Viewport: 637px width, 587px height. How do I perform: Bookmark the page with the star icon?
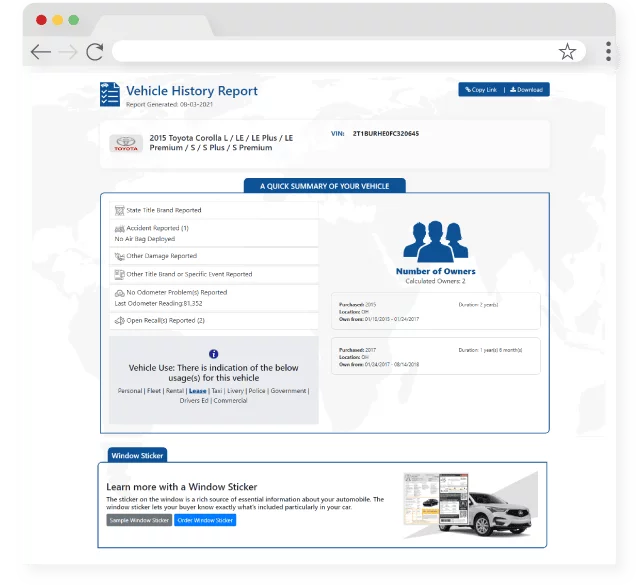click(567, 52)
